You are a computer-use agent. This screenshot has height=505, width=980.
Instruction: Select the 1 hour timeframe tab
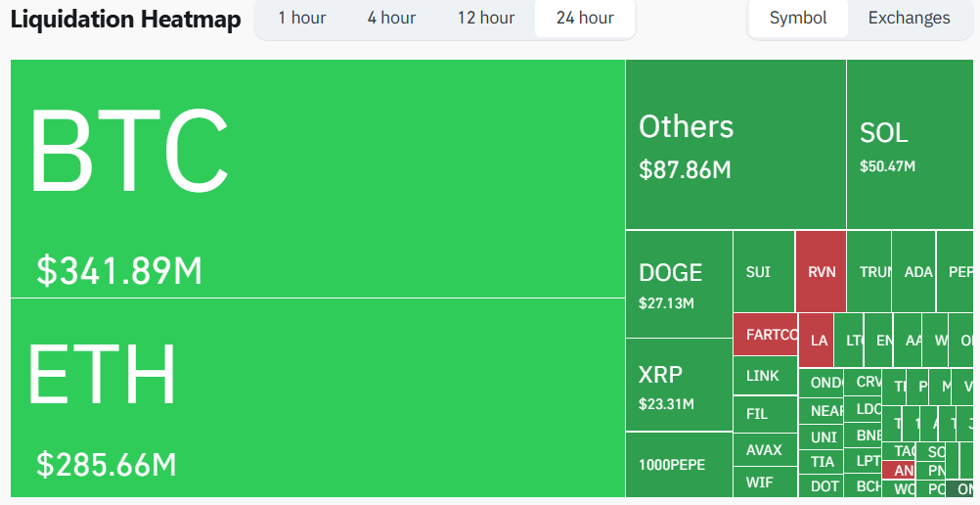click(x=302, y=18)
